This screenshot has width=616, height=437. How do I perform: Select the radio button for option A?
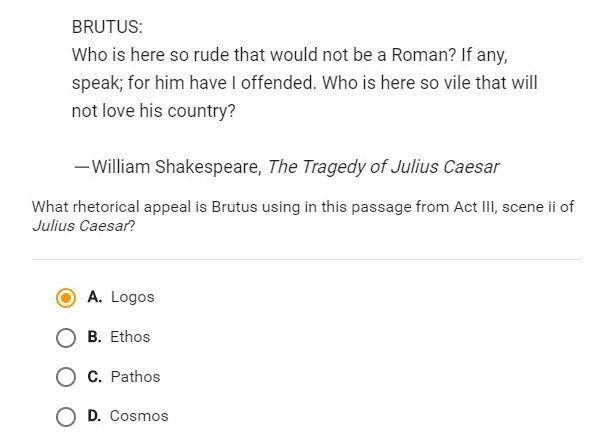coord(66,297)
